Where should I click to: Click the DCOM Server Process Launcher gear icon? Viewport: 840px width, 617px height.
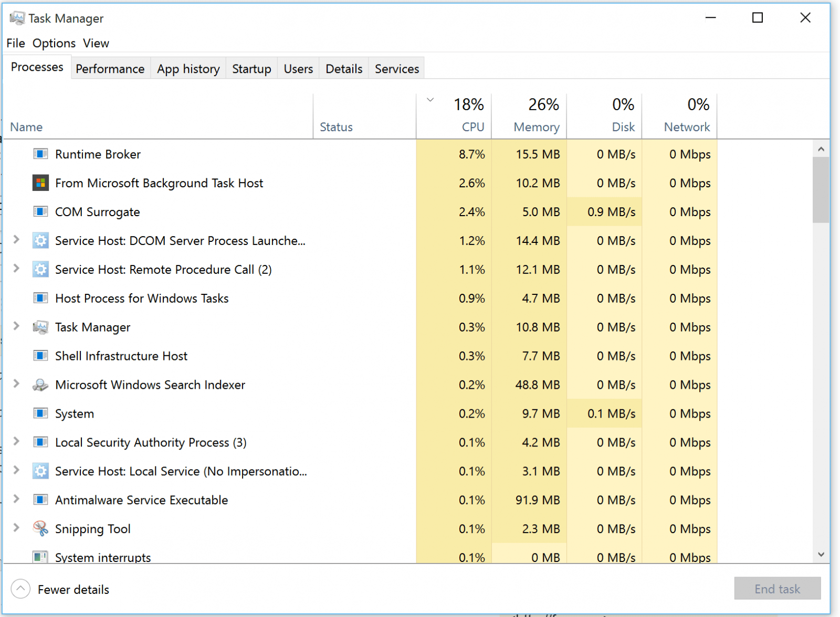(40, 241)
